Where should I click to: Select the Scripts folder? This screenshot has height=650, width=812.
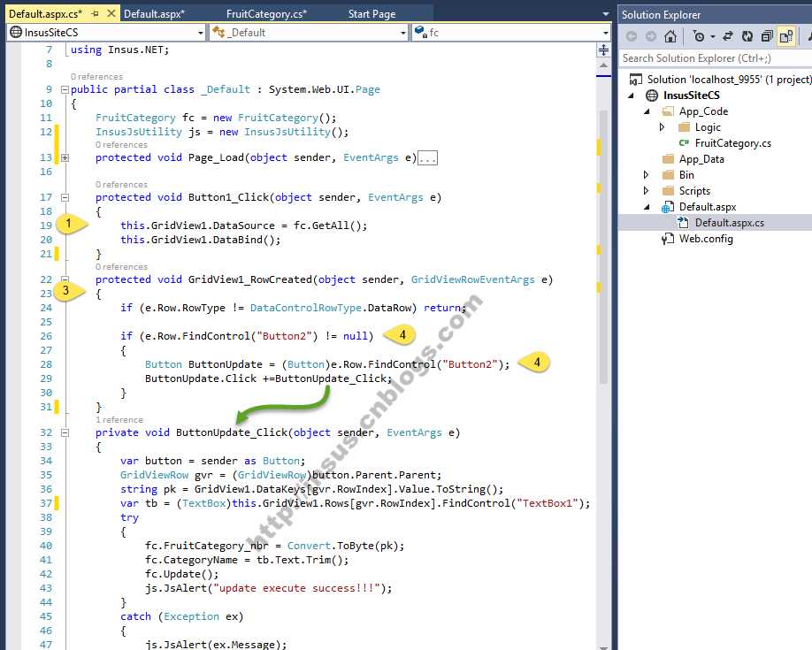[x=694, y=191]
